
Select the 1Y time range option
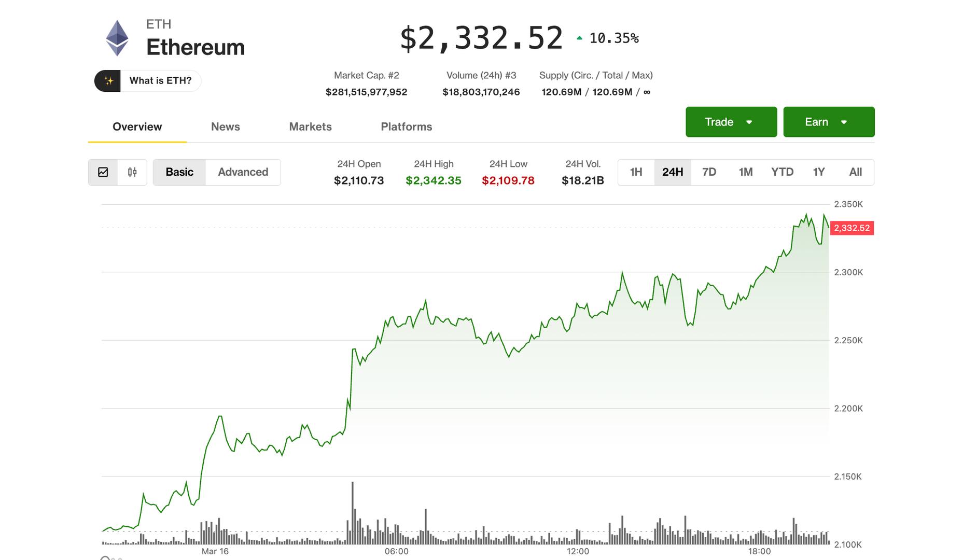coord(818,172)
